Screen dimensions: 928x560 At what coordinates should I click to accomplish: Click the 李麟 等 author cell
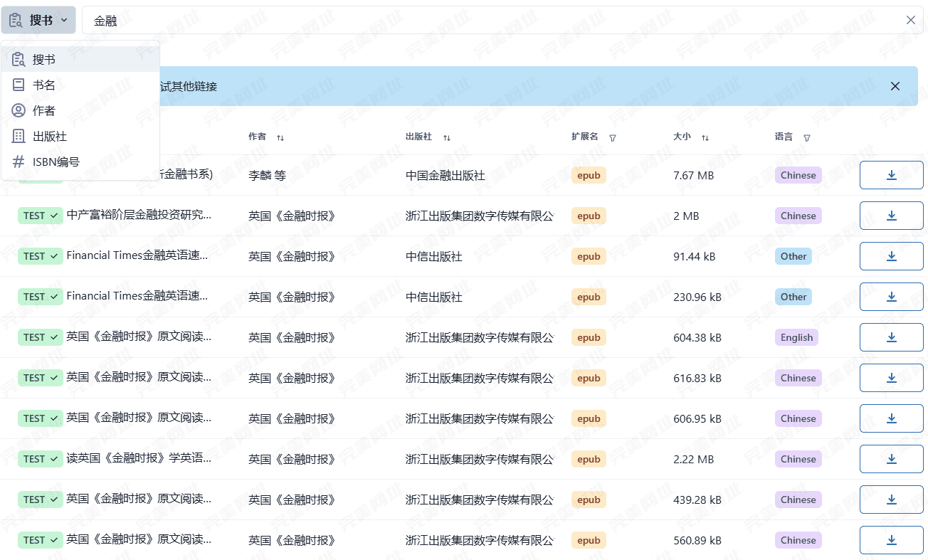(x=267, y=175)
